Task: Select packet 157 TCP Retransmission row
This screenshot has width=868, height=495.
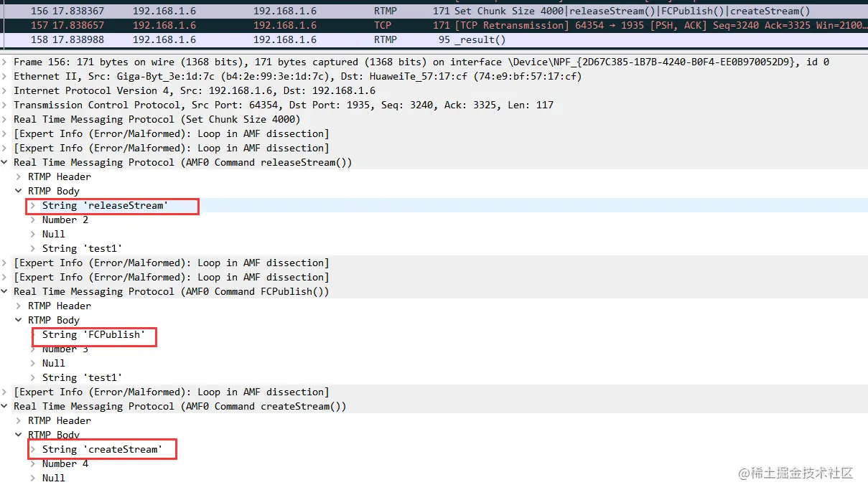Action: point(287,25)
